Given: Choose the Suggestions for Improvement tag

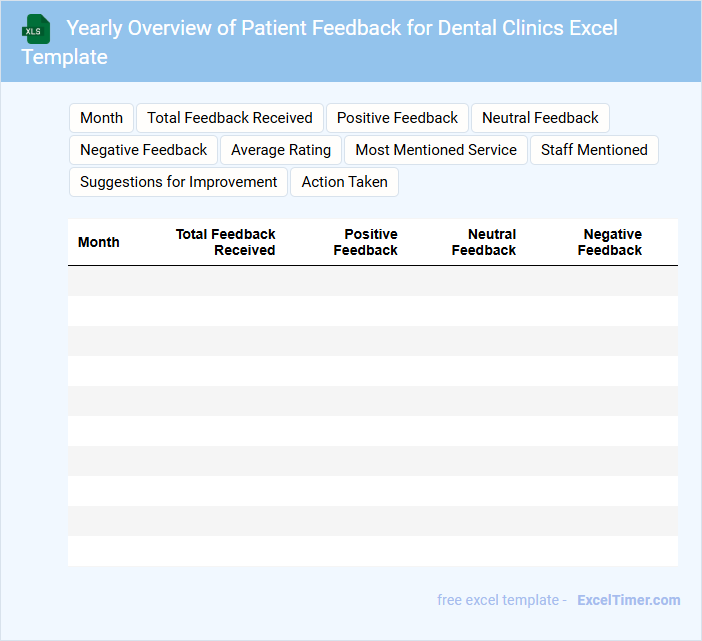Looking at the screenshot, I should click(178, 182).
